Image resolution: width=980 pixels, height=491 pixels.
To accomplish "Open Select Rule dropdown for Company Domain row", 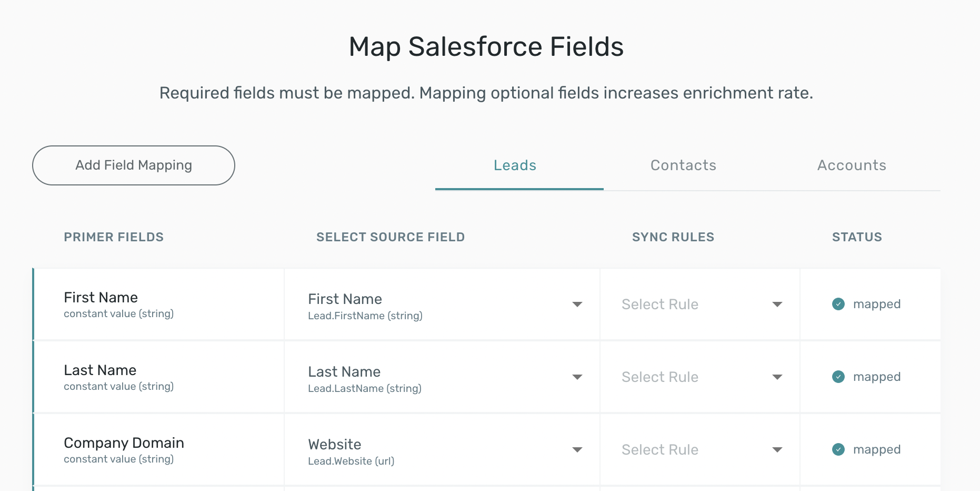I will click(700, 450).
